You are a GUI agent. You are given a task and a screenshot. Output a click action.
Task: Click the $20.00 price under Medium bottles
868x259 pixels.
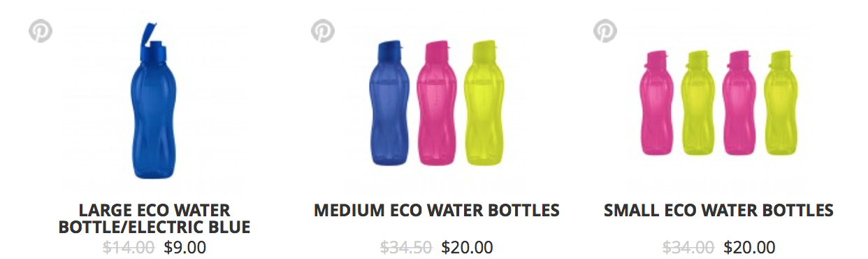pyautogui.click(x=468, y=247)
